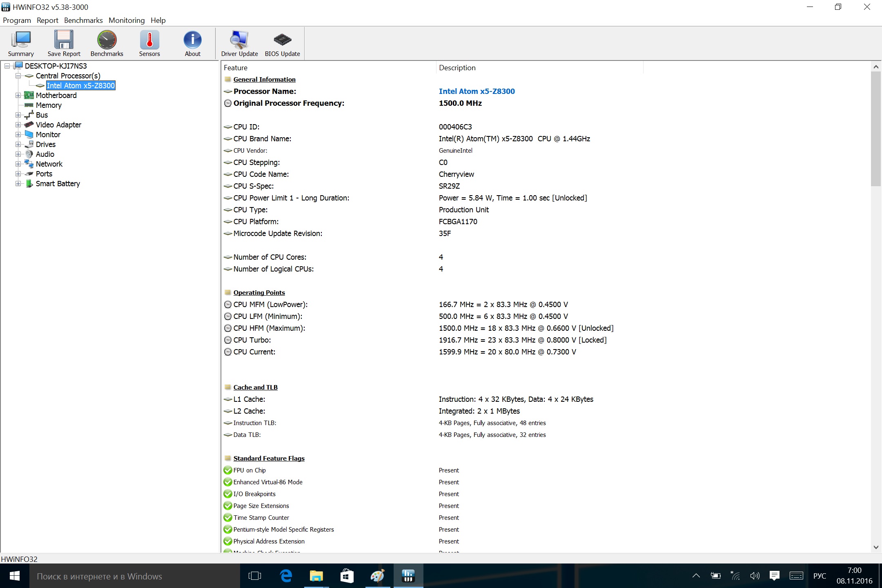Open the Driver Update tool

tap(239, 43)
